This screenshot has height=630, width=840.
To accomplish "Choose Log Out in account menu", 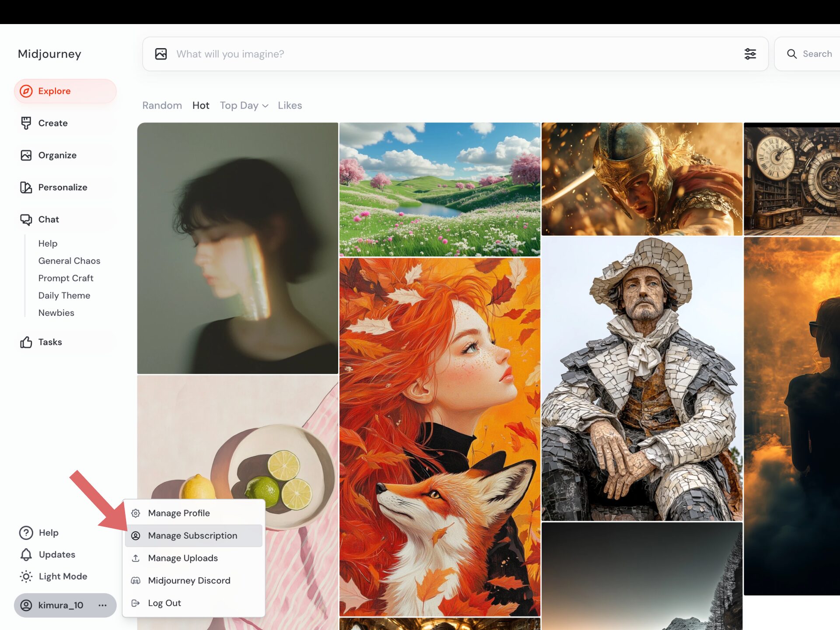I will [x=164, y=603].
